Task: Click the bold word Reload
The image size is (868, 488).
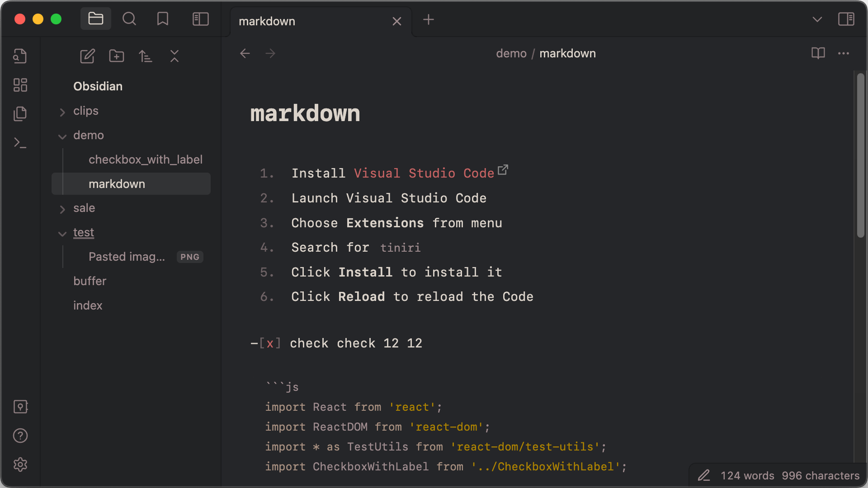Action: tap(362, 296)
